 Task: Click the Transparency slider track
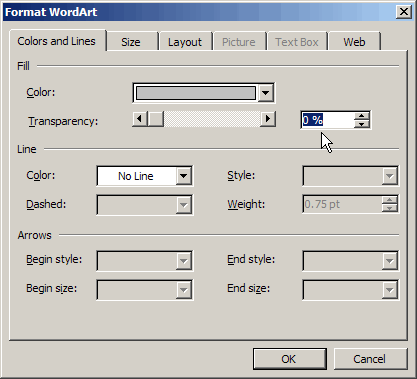click(x=212, y=119)
